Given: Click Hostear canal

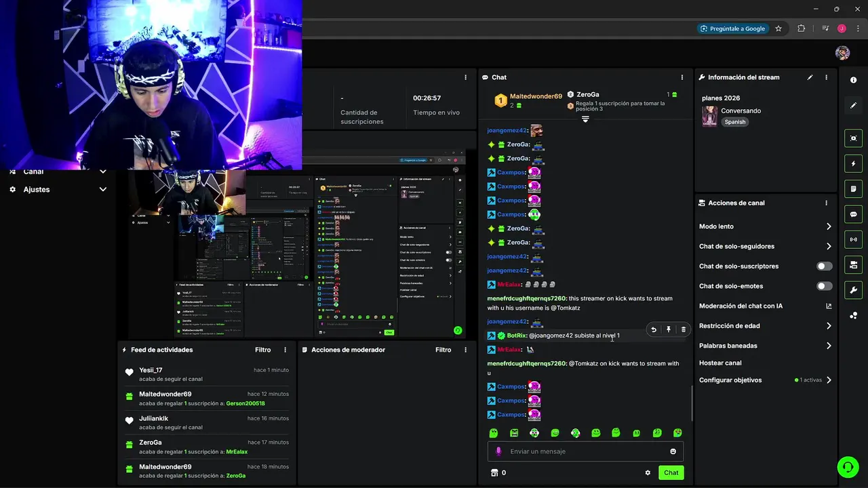Looking at the screenshot, I should [x=720, y=363].
